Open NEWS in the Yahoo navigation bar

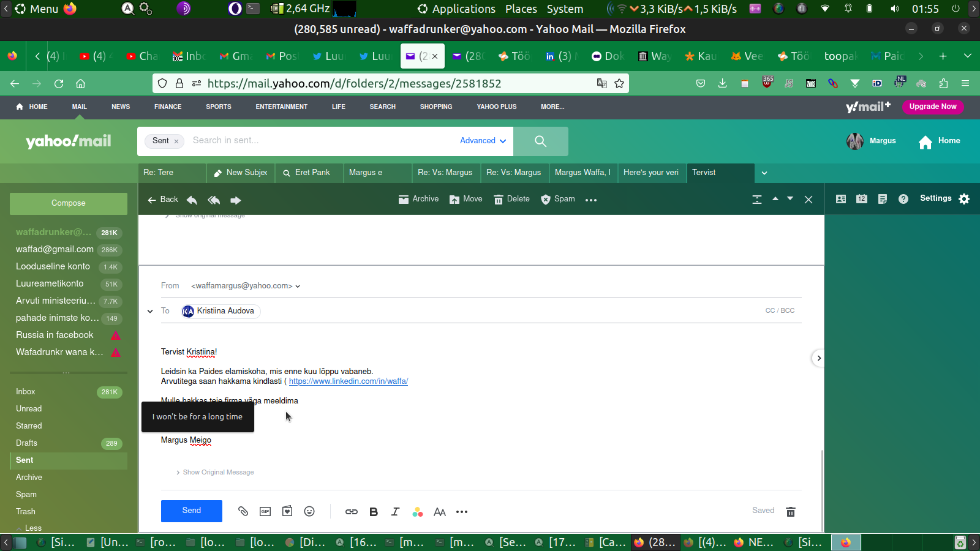coord(121,107)
